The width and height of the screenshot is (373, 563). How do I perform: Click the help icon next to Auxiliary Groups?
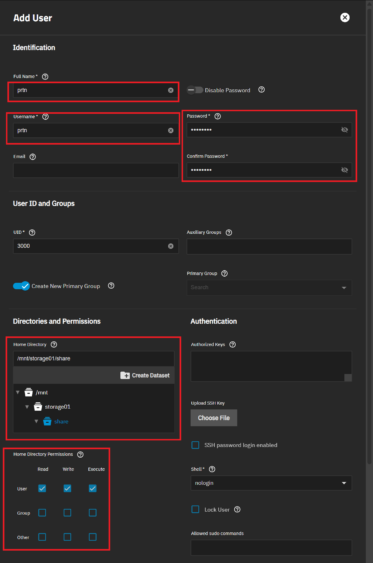(x=229, y=232)
